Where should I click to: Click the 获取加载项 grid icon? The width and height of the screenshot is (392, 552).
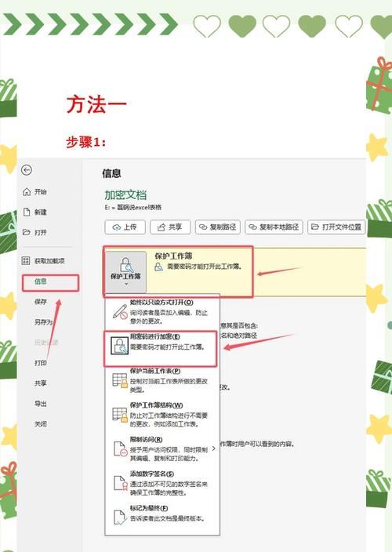[26, 261]
